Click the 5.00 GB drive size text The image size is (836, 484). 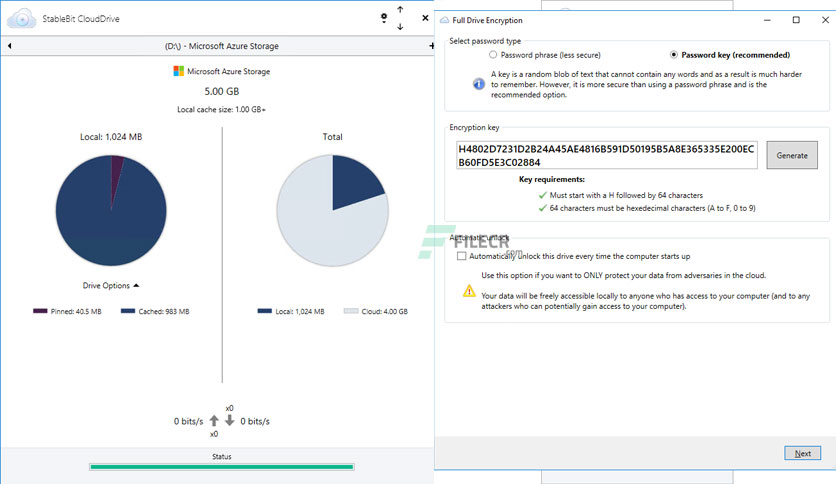coord(222,91)
